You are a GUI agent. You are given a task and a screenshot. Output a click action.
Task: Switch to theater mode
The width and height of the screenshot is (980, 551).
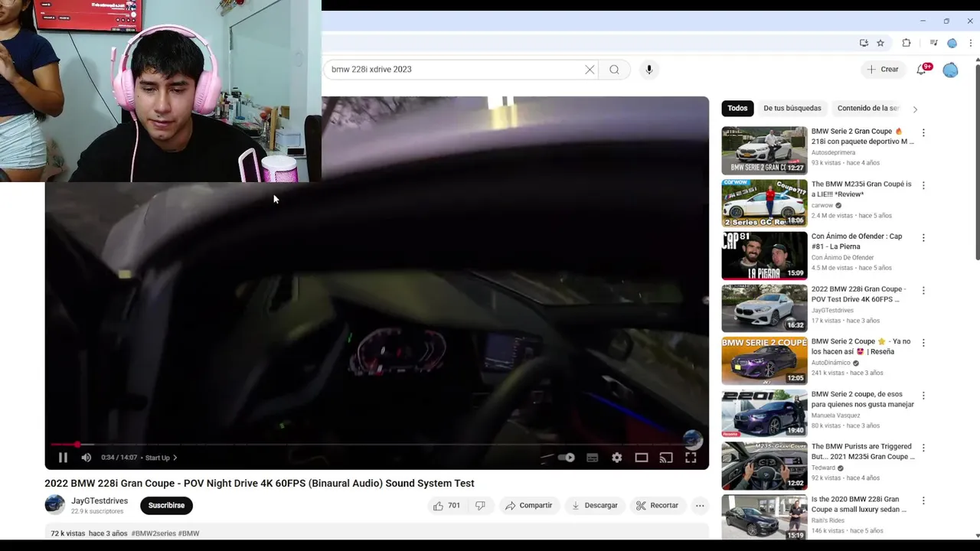click(642, 458)
